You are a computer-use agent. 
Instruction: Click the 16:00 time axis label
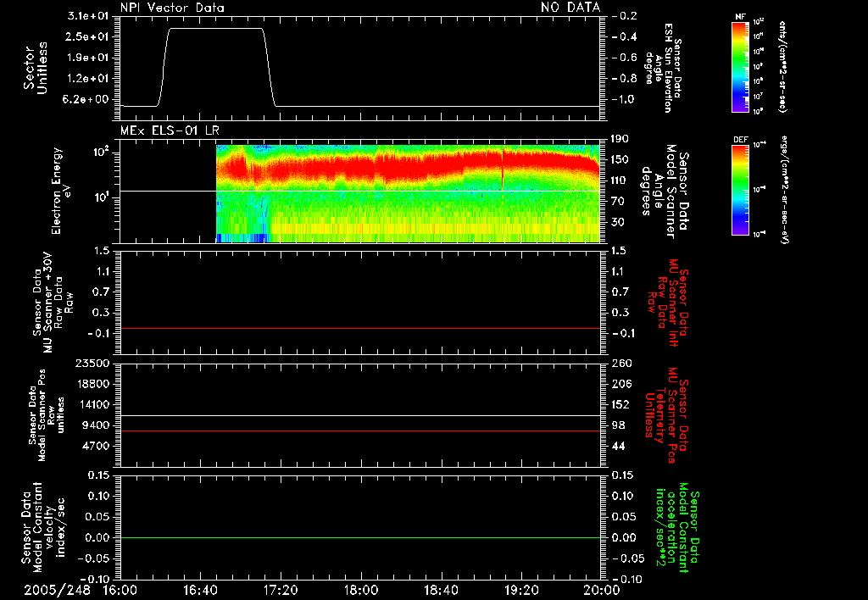pos(120,590)
